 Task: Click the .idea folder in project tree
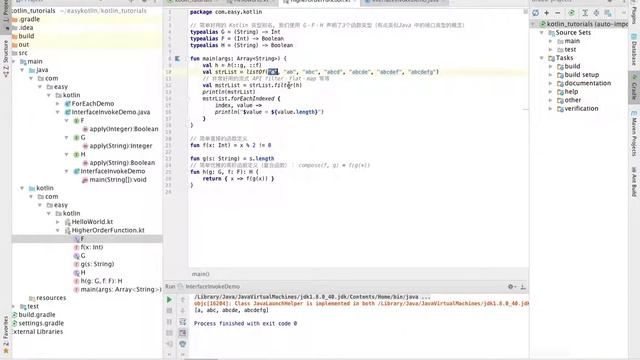click(x=26, y=28)
